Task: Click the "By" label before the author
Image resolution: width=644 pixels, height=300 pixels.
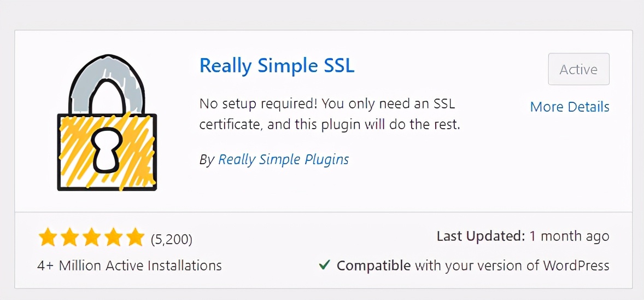Action: tap(207, 159)
